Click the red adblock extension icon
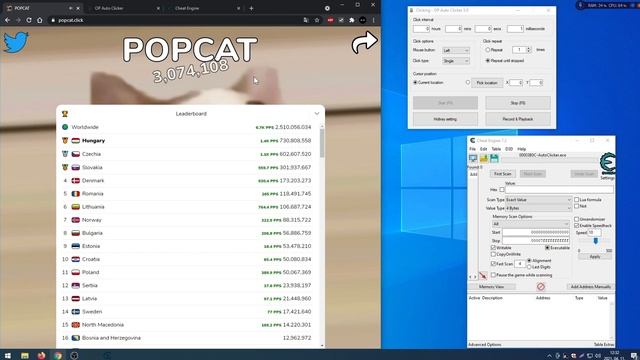 pyautogui.click(x=330, y=20)
